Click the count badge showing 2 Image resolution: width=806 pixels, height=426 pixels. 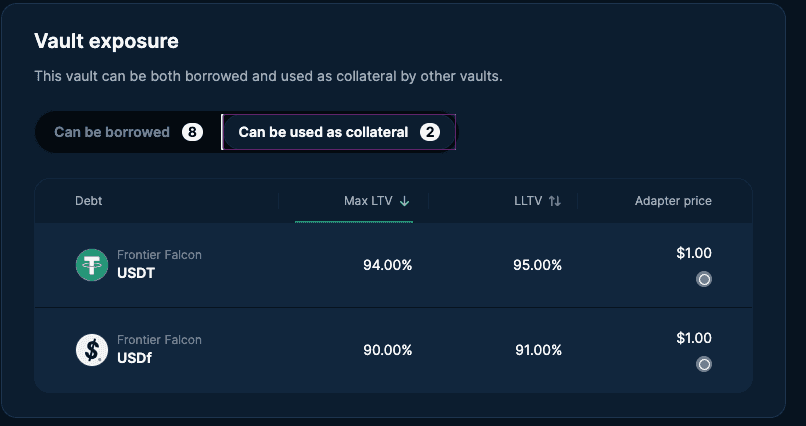(x=430, y=132)
